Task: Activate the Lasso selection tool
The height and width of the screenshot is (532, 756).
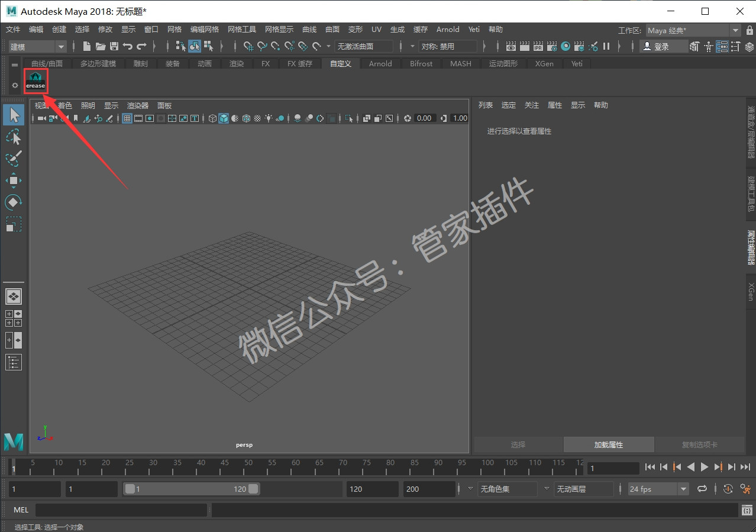Action: click(x=14, y=137)
